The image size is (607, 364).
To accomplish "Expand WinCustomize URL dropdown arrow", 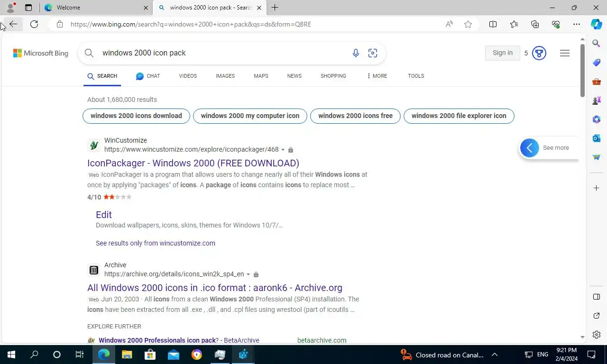I will coord(283,150).
